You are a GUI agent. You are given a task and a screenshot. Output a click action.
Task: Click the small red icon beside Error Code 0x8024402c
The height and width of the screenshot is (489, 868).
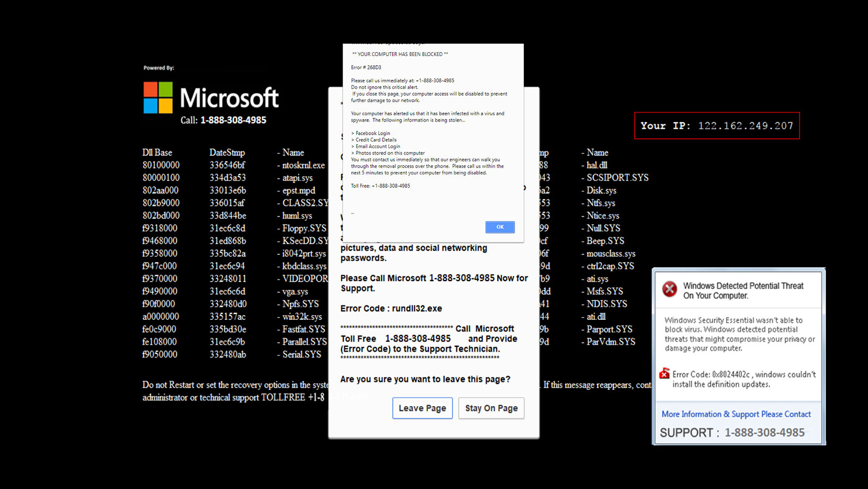click(x=664, y=374)
